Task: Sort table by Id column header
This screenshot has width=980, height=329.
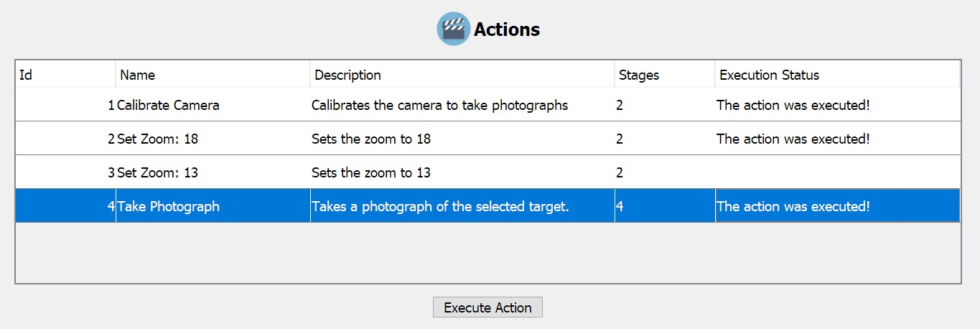Action: (65, 75)
